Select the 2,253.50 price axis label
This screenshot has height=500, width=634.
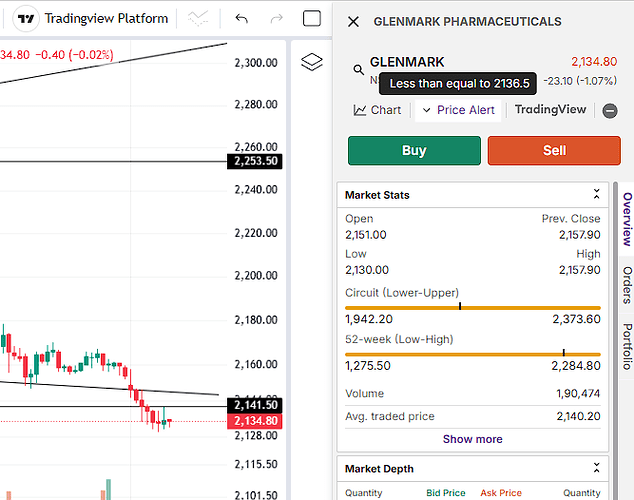[x=255, y=161]
